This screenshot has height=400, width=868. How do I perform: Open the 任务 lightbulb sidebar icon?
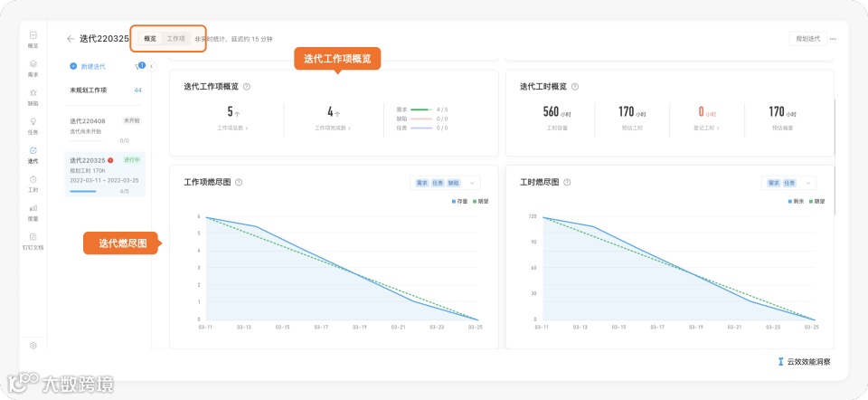tap(33, 121)
